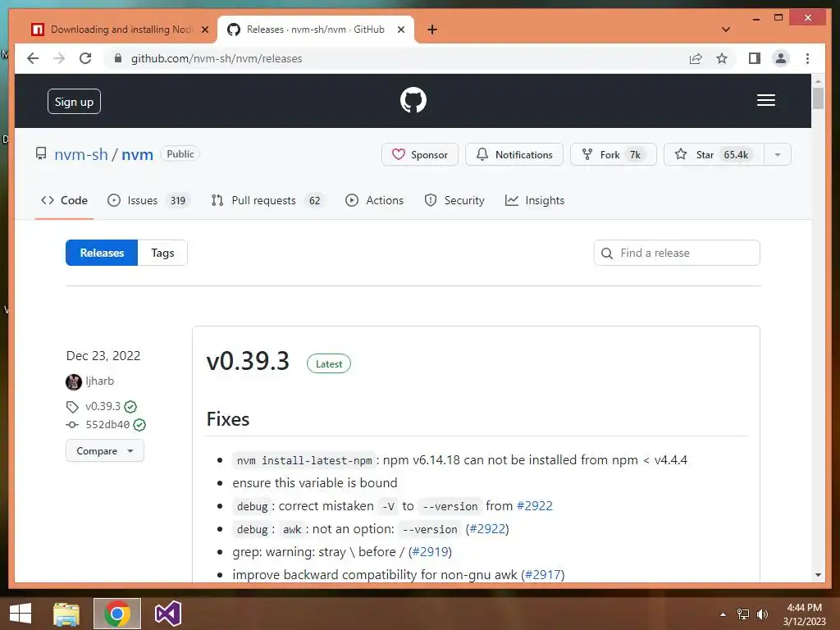Open the v0.39.3 tag link

[x=103, y=407]
